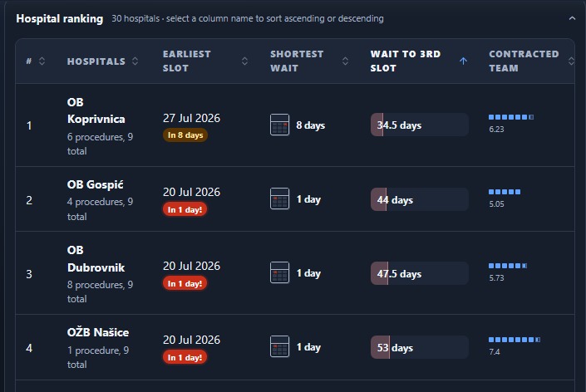Click rank number 4 cell
Screen dimensions: 586x392
point(29,348)
